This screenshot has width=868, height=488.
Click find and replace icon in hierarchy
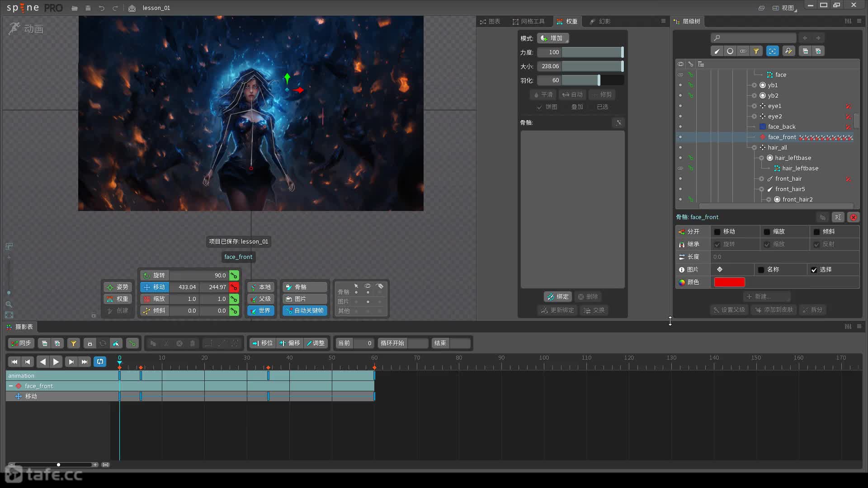(788, 51)
